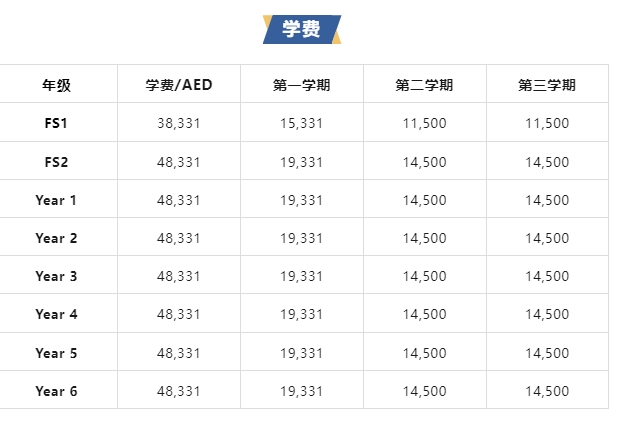This screenshot has width=618, height=441.
Task: Select the Year 6 row label
Action: (56, 391)
